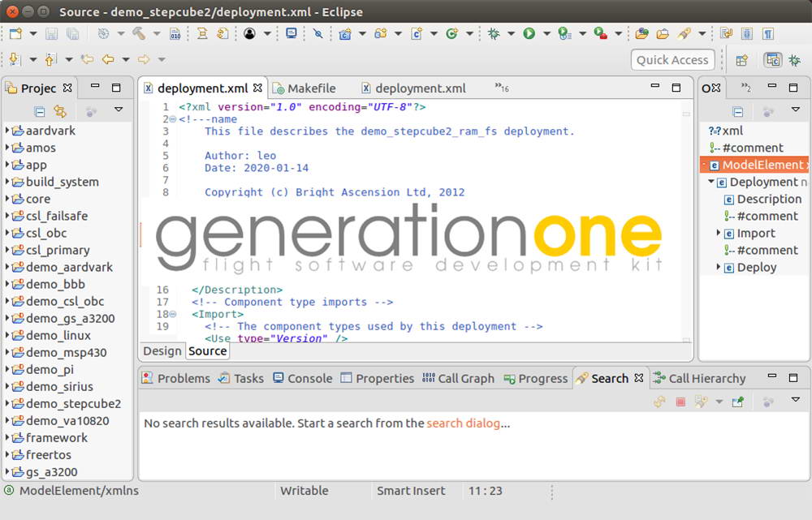Click the Previous Annotation up-arrow icon
Screen dimensions: 812x520
coord(50,59)
